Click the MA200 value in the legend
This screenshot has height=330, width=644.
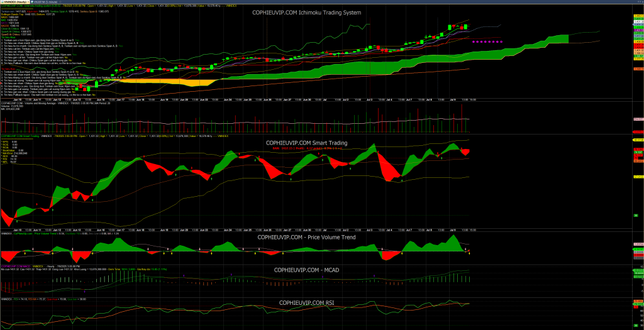[14, 26]
